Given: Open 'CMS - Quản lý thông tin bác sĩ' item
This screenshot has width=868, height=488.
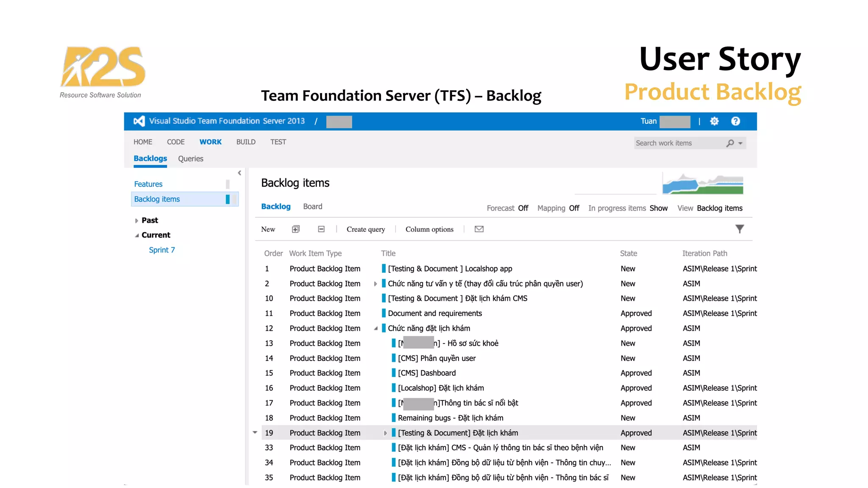Looking at the screenshot, I should [x=501, y=447].
